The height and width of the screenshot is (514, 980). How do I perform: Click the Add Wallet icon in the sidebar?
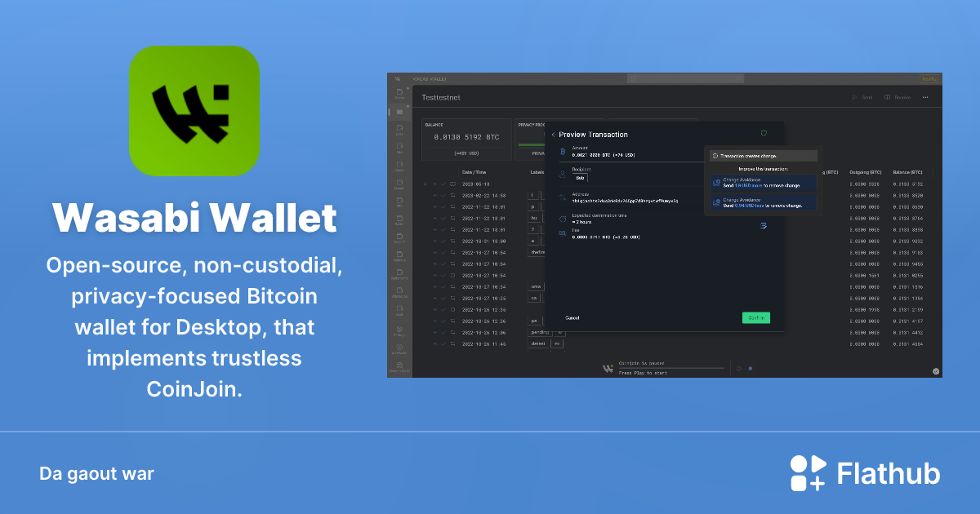click(399, 348)
